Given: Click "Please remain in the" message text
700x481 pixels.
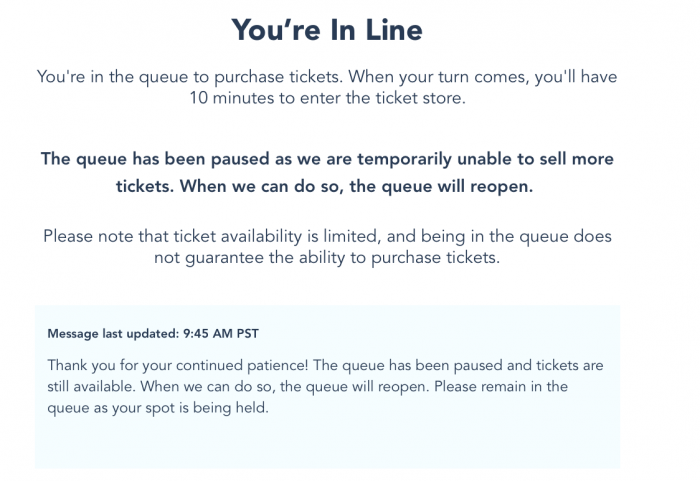Looking at the screenshot, I should click(x=501, y=386).
